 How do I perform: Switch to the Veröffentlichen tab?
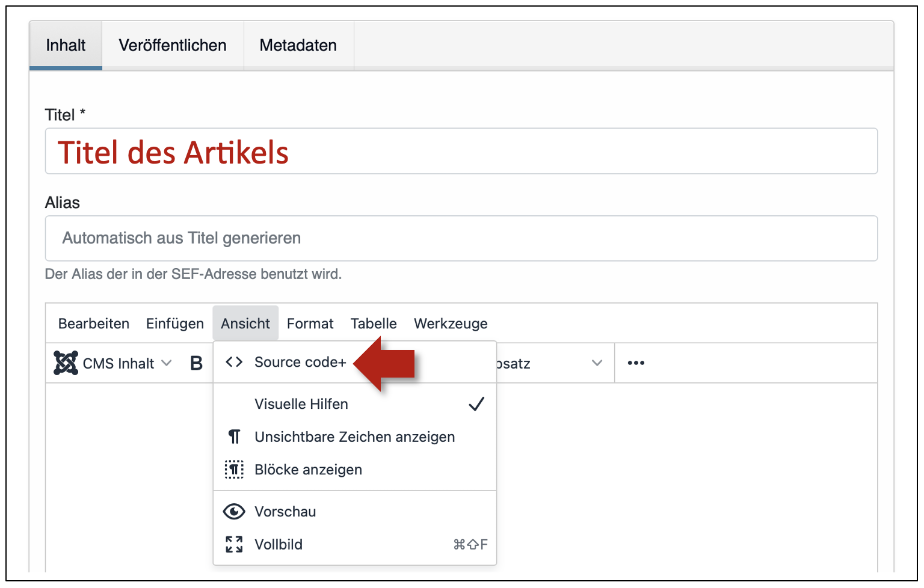173,46
